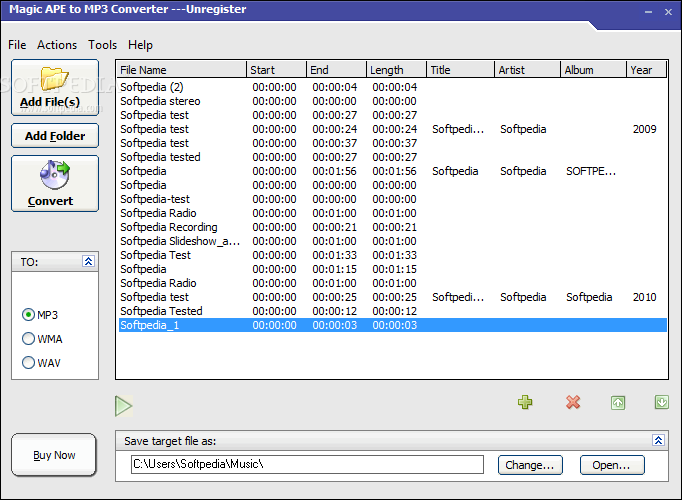The width and height of the screenshot is (682, 500).
Task: Click the year 2009 cell
Action: coord(645,129)
